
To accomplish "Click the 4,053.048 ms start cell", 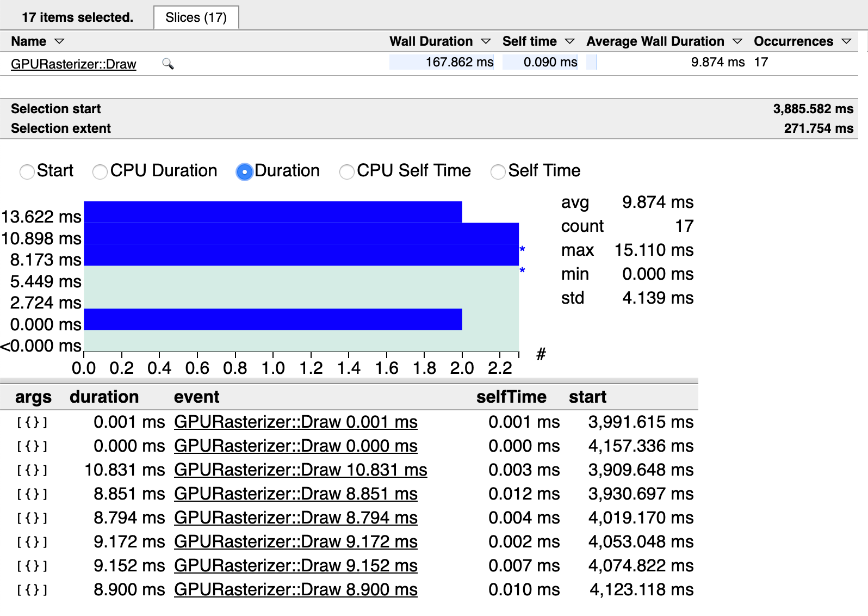I will (x=641, y=541).
